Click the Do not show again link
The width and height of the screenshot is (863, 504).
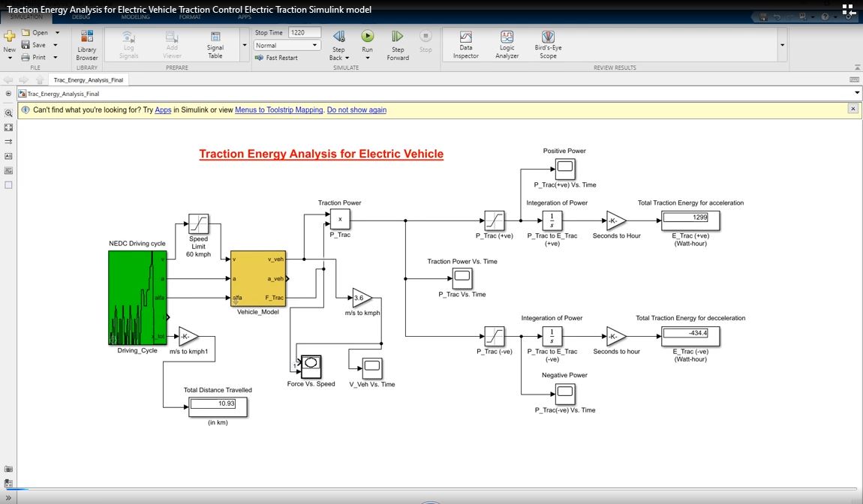point(356,109)
